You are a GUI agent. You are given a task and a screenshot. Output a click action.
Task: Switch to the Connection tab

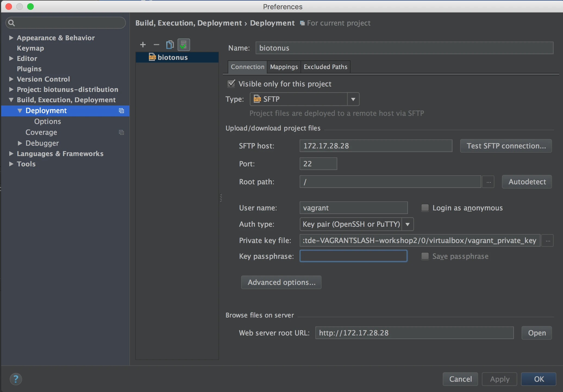248,67
